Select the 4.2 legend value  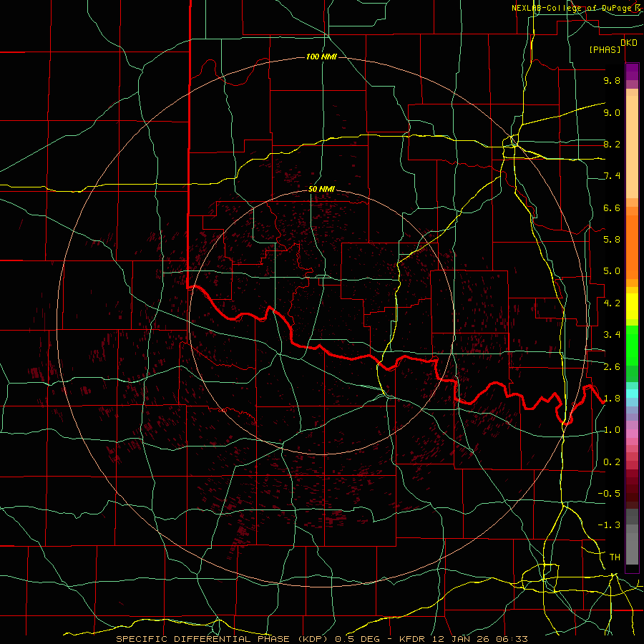[612, 303]
